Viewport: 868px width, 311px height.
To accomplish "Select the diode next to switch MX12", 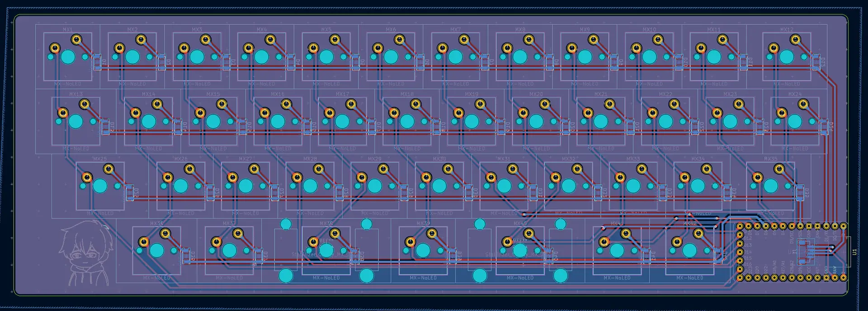I will click(816, 62).
